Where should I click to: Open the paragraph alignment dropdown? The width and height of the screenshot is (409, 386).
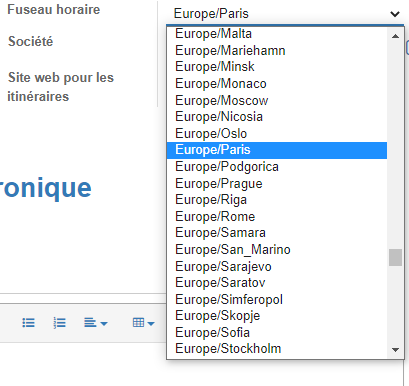tap(96, 323)
